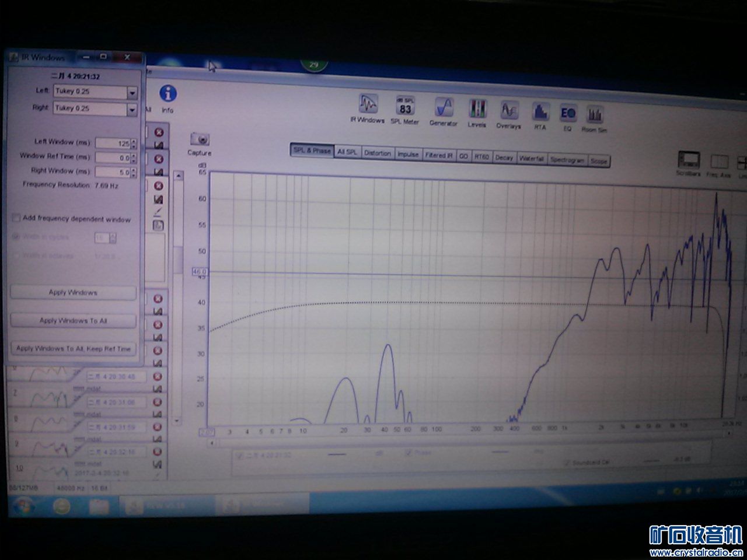The width and height of the screenshot is (747, 560).
Task: Toggle the Soundcard Cal trace checkbox
Action: pyautogui.click(x=566, y=463)
